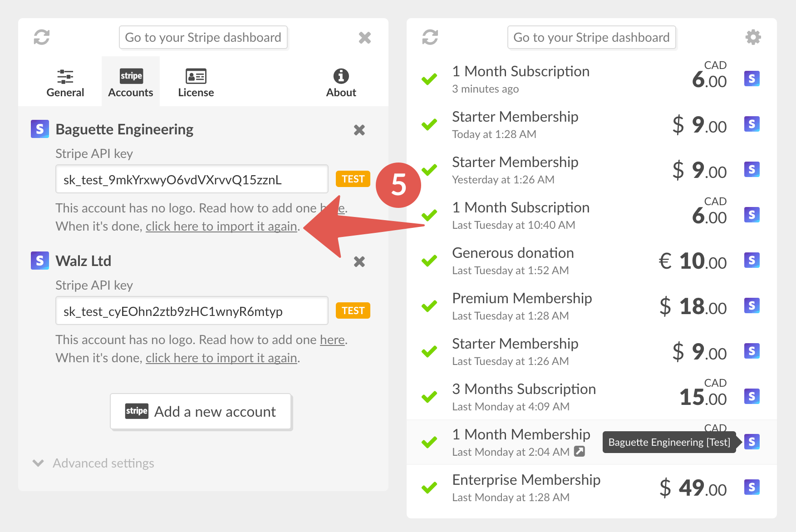The width and height of the screenshot is (796, 532).
Task: Expand Advanced settings
Action: pyautogui.click(x=93, y=463)
